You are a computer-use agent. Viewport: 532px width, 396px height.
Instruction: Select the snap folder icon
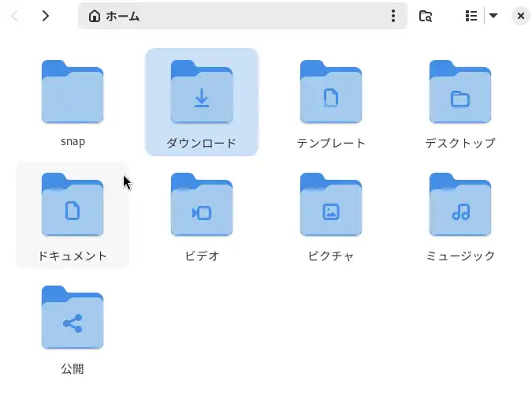pos(73,92)
